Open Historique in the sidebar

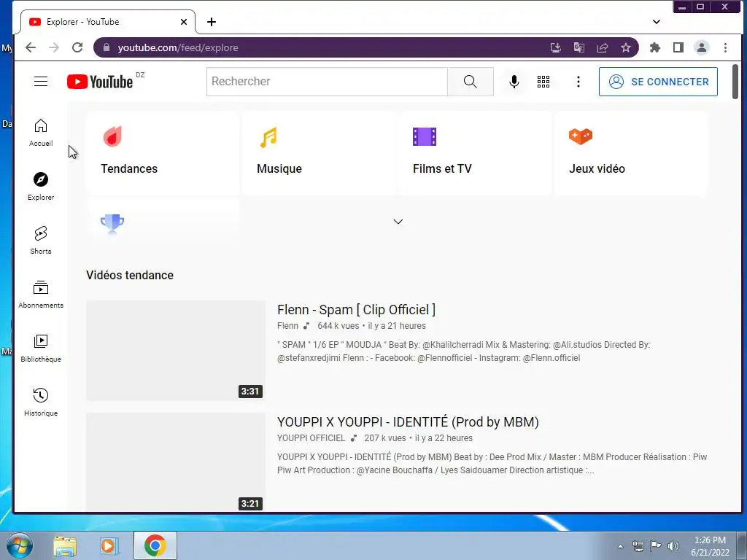click(x=41, y=402)
